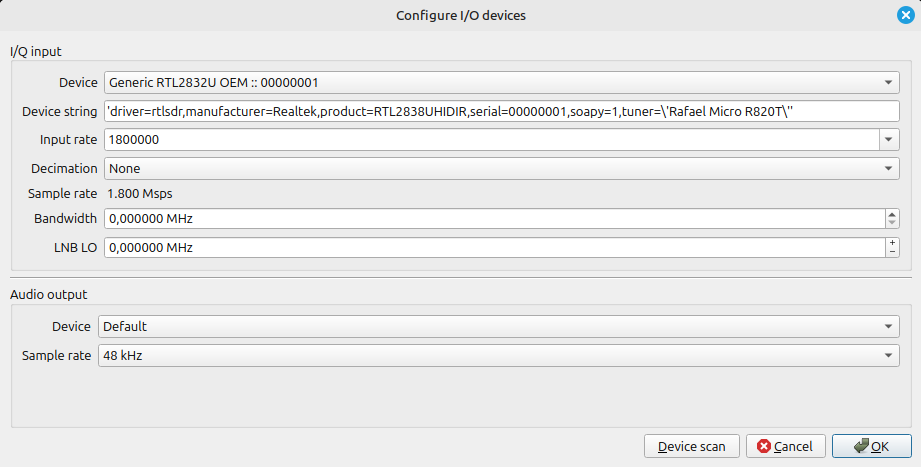Viewport: 921px width, 467px height.
Task: Increase Bandwidth with the up arrow
Action: point(892,214)
